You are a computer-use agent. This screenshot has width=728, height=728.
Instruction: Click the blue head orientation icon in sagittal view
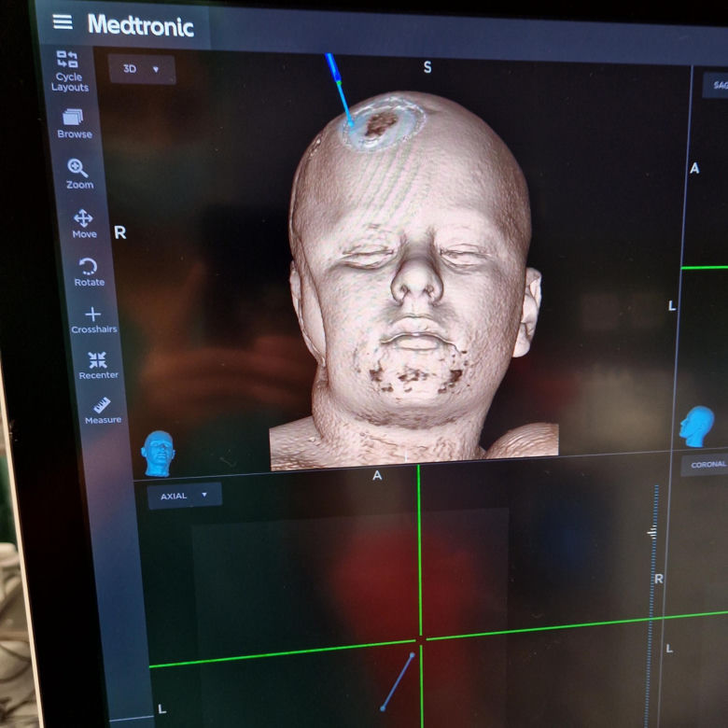696,427
